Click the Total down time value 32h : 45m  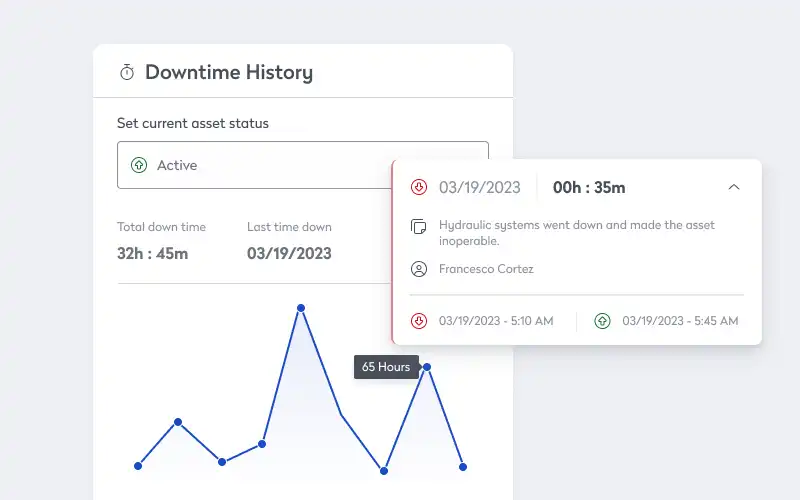[152, 253]
